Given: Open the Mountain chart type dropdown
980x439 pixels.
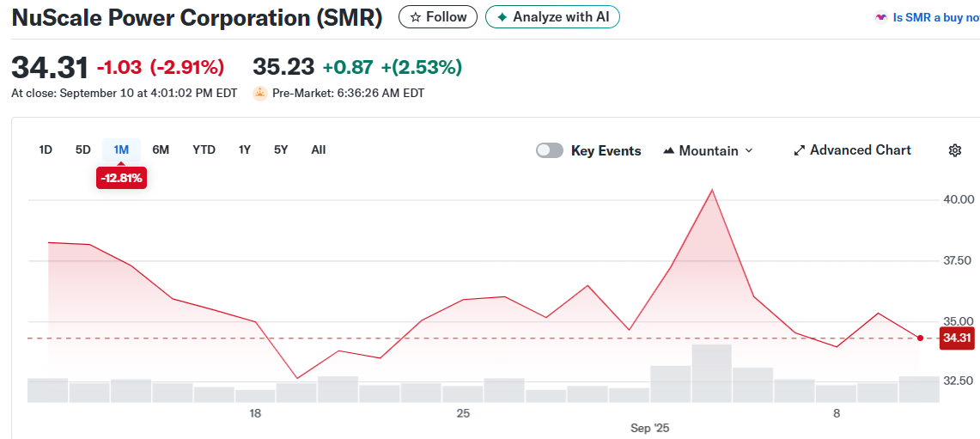Looking at the screenshot, I should (x=708, y=150).
